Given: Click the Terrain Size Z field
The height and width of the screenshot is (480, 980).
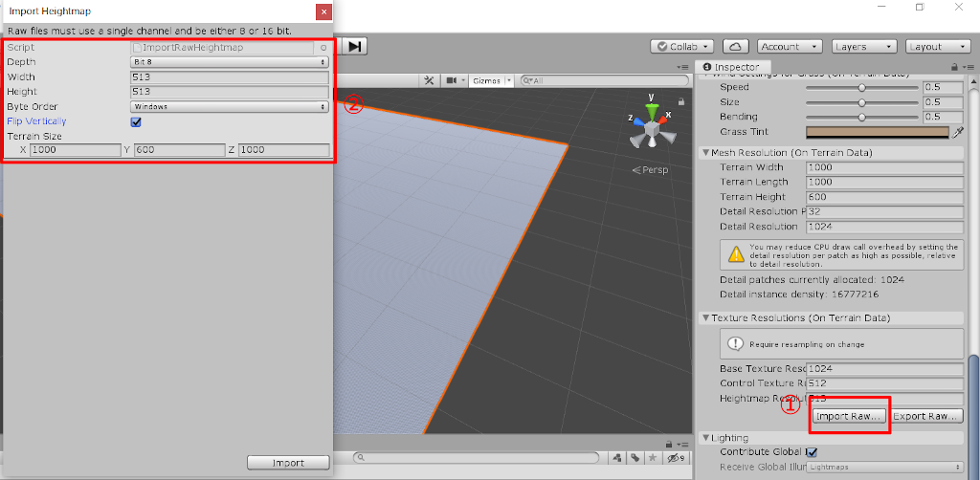Looking at the screenshot, I should pyautogui.click(x=283, y=150).
